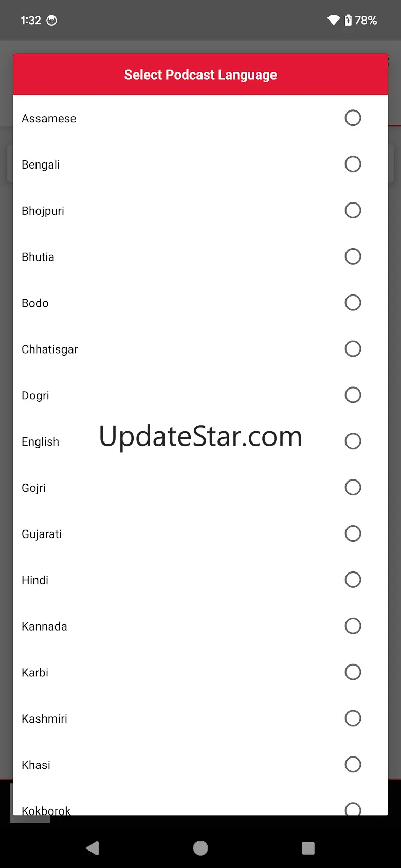Select the Bodo radio button
The width and height of the screenshot is (401, 868).
tap(353, 303)
